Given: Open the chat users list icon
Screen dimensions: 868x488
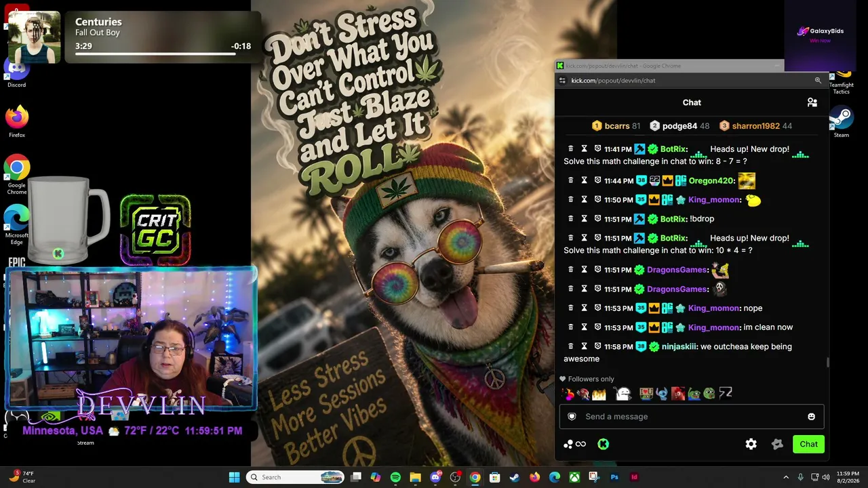Looking at the screenshot, I should point(812,102).
